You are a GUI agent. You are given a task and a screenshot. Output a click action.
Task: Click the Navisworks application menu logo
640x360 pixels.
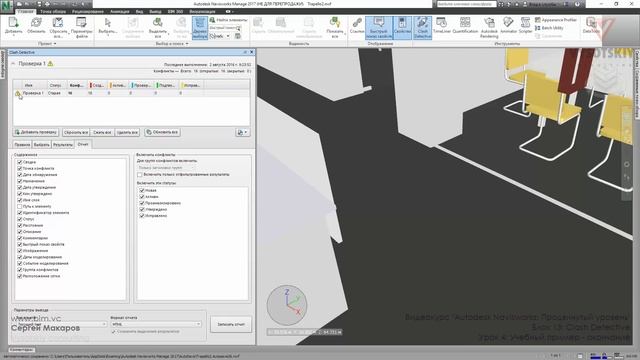point(7,7)
